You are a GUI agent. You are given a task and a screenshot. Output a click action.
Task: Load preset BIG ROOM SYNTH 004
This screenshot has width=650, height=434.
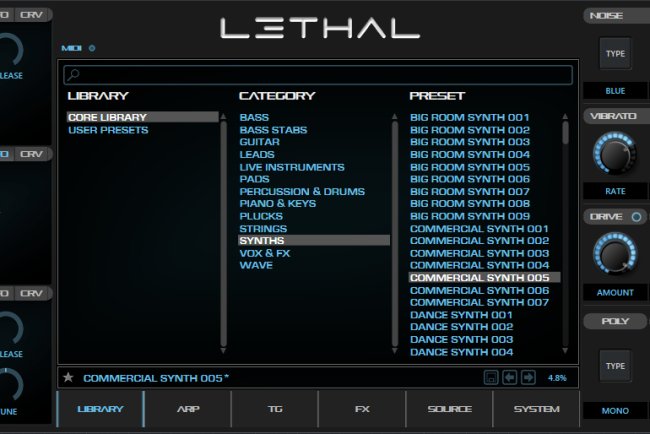(x=470, y=154)
